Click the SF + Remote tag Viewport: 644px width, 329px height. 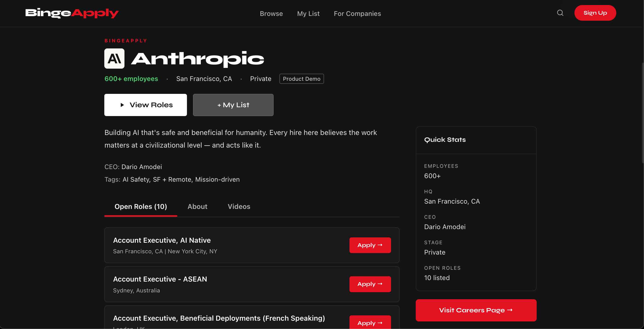(173, 179)
